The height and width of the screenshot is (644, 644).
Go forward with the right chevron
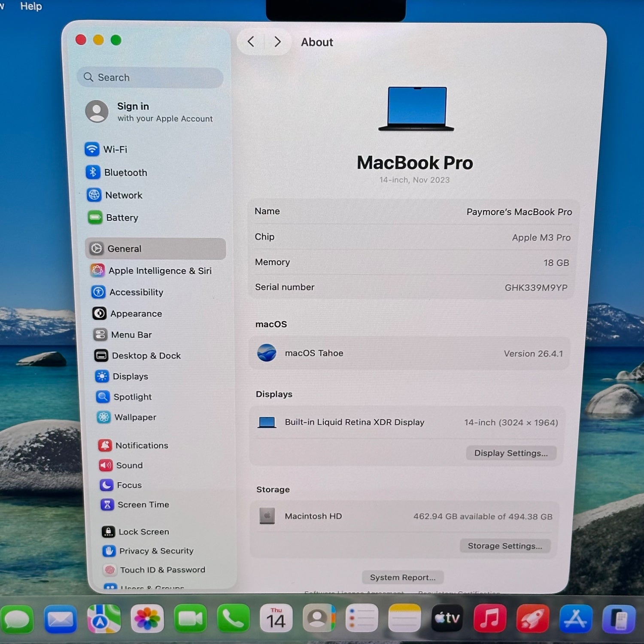pos(277,42)
